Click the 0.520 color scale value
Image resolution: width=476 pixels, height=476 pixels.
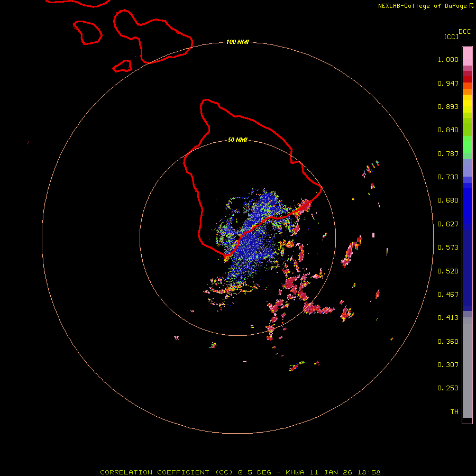coord(448,271)
